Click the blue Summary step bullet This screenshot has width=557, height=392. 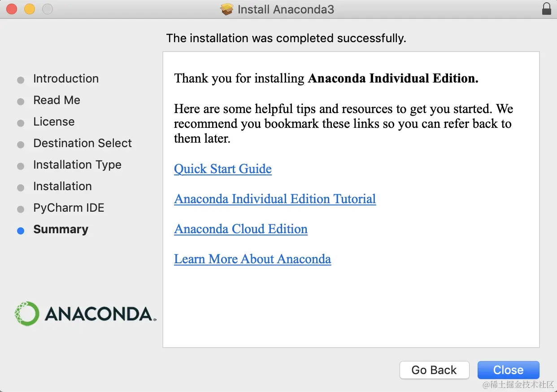pos(21,231)
